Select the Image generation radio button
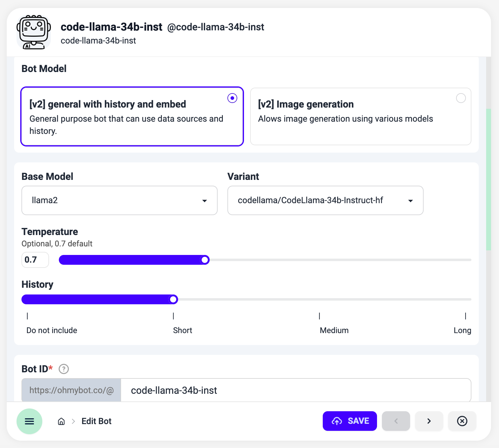This screenshot has height=448, width=499. [x=461, y=98]
